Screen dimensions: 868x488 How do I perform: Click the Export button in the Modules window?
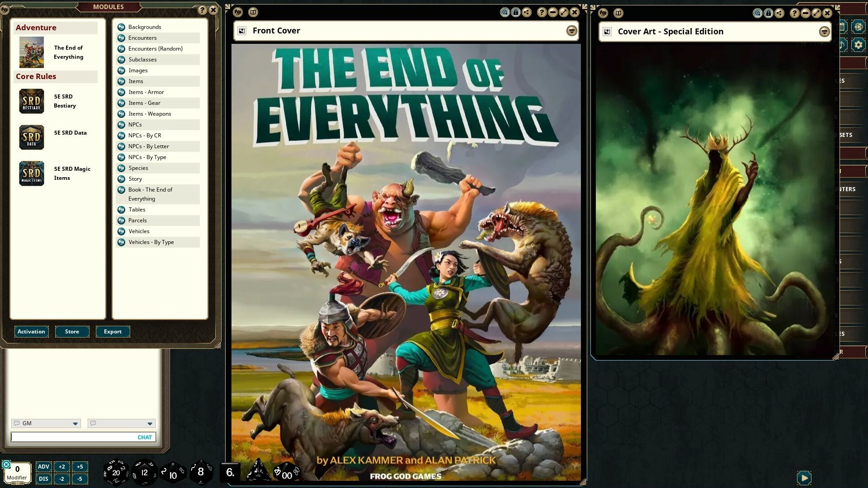[113, 331]
